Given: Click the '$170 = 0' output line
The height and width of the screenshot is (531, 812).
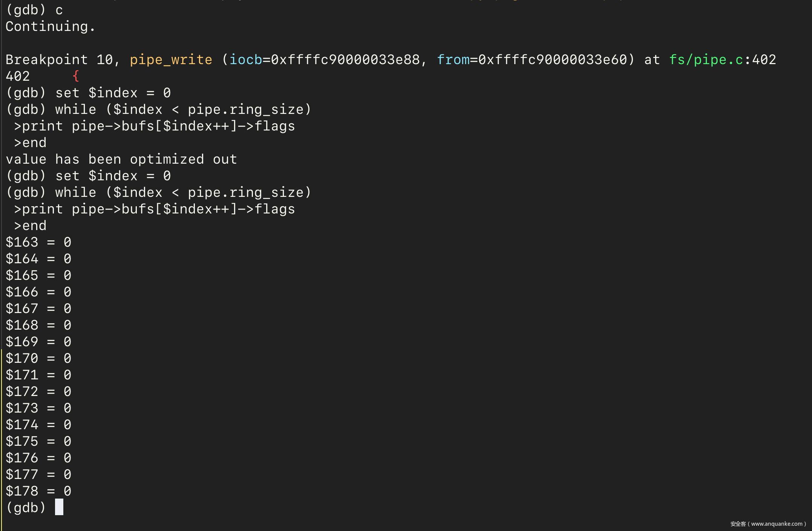Looking at the screenshot, I should tap(38, 358).
